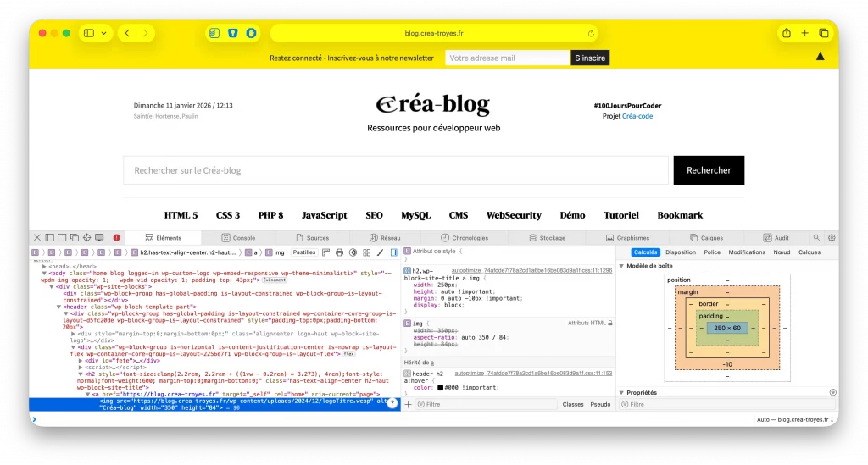
Task: Open the WebSecurity menu category
Action: (514, 215)
